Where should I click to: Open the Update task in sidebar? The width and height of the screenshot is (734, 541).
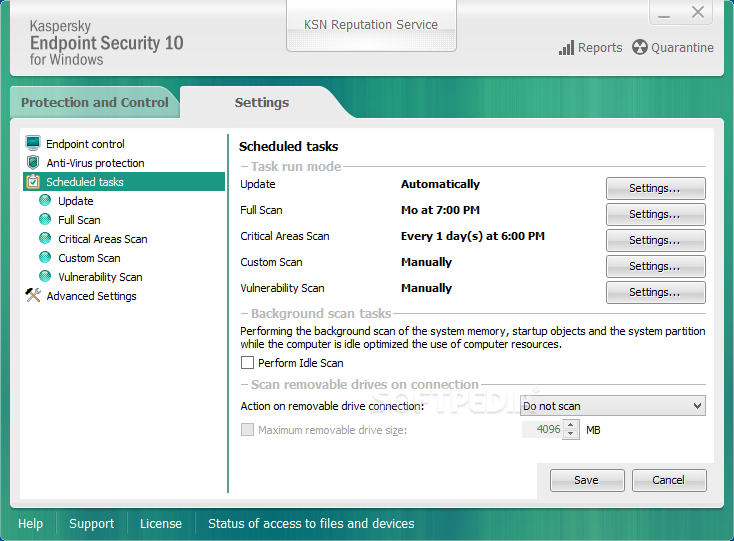76,201
